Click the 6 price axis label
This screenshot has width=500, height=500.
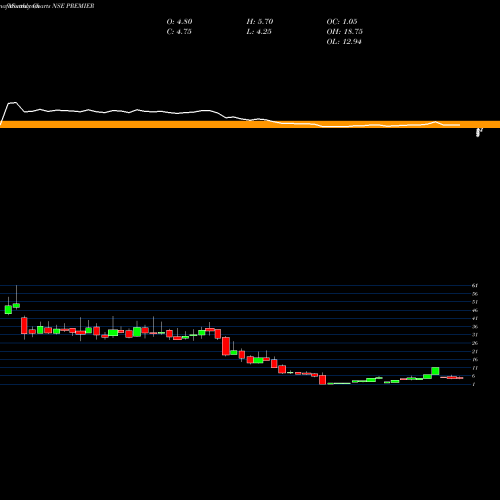coord(474,376)
